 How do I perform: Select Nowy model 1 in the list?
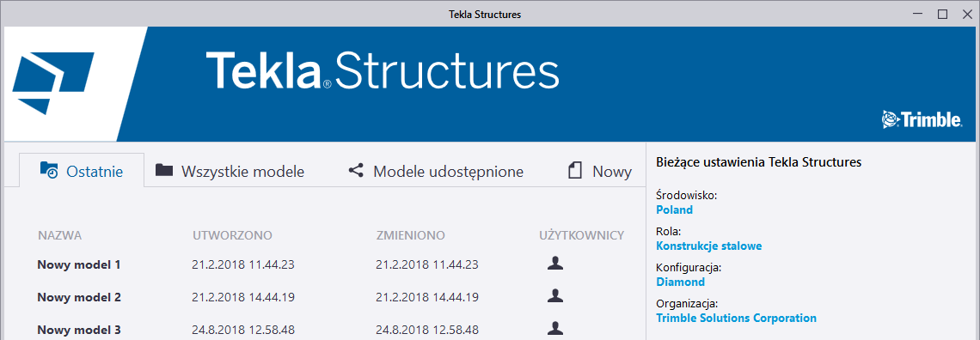click(x=79, y=264)
